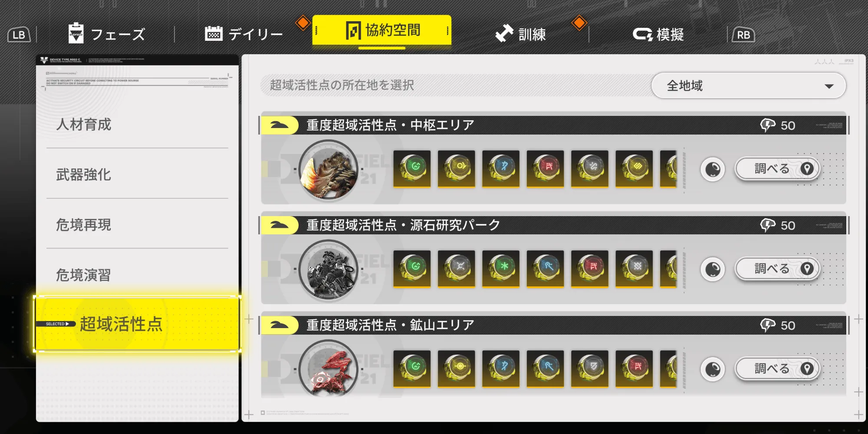Image resolution: width=868 pixels, height=434 pixels.
Task: Click the 鉱山エリア red crystal boss portrait
Action: (x=329, y=369)
